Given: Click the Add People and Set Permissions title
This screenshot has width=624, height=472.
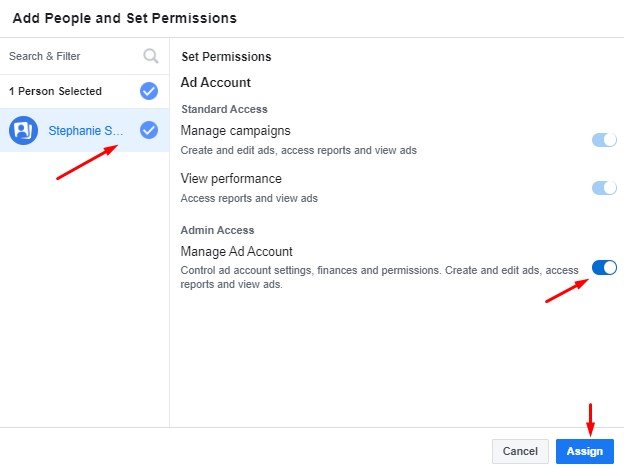Looking at the screenshot, I should click(x=124, y=17).
